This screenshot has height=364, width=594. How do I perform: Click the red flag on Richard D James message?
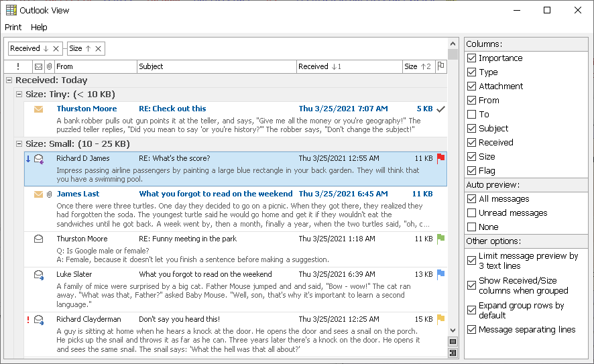point(440,158)
